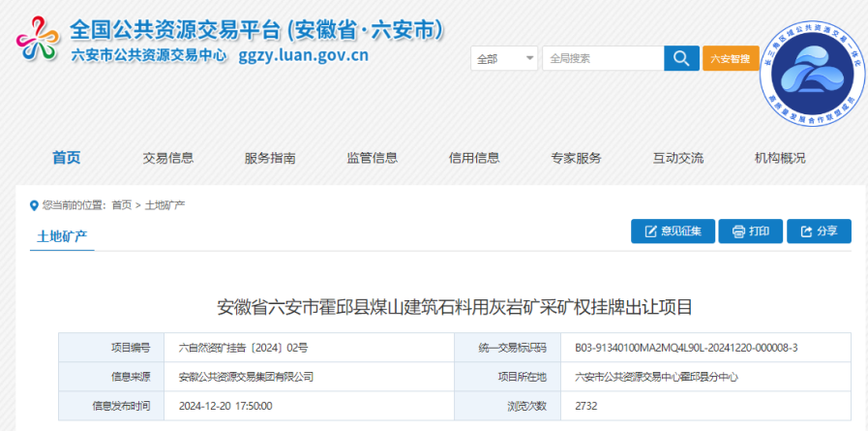
Task: Open the 全部 search category dropdown
Action: tap(504, 58)
